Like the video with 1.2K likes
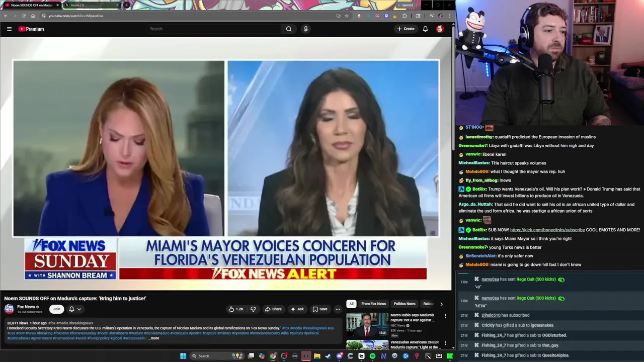Screen dimensions: 644x362 (236, 309)
